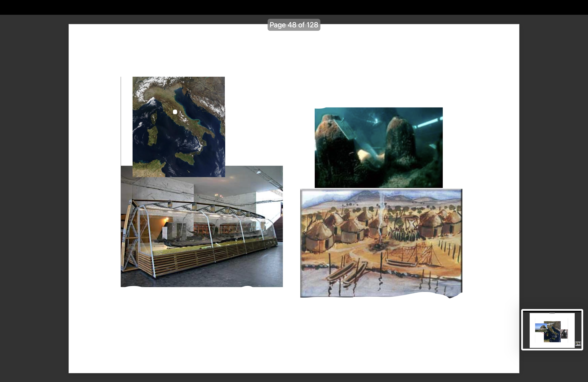Click the 'Page 48 of 128' indicator
Image resolution: width=588 pixels, height=382 pixels.
click(294, 25)
